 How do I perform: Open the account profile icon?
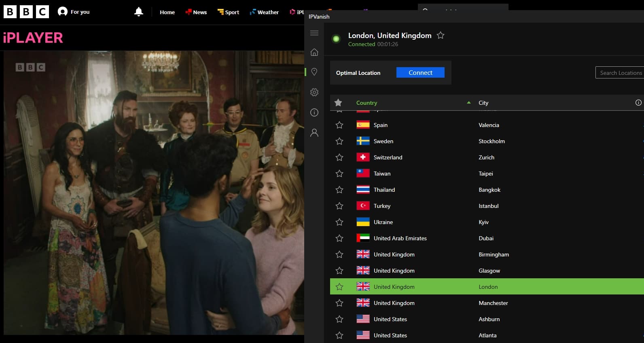click(314, 133)
